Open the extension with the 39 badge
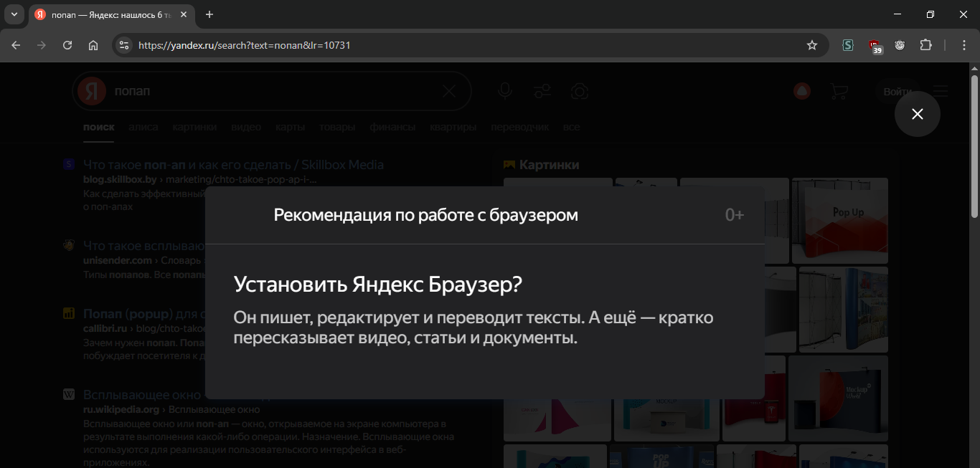This screenshot has width=980, height=468. (x=874, y=46)
